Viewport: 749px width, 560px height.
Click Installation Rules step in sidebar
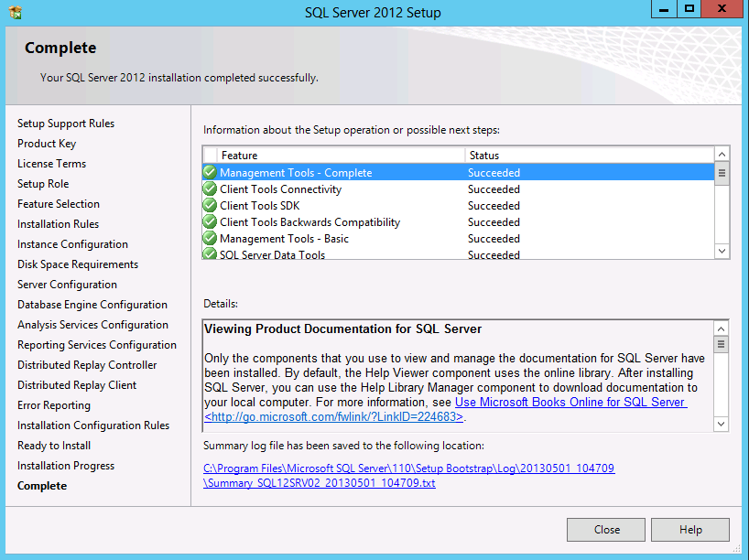(59, 224)
